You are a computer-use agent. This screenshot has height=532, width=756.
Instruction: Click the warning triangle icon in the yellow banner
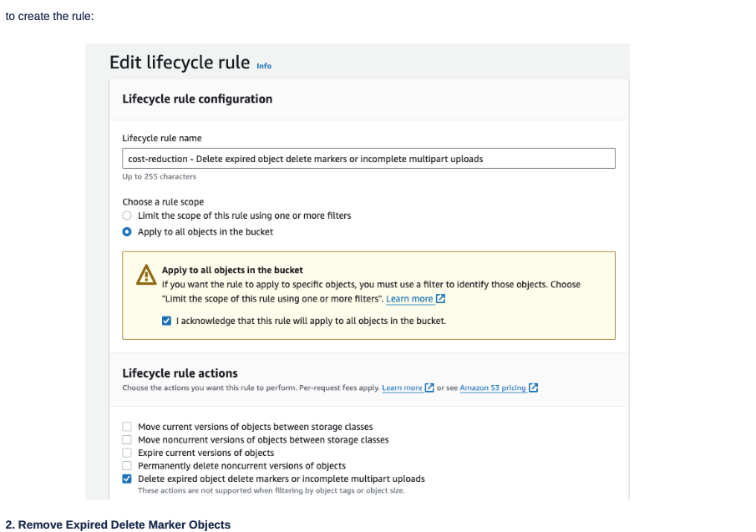(145, 274)
